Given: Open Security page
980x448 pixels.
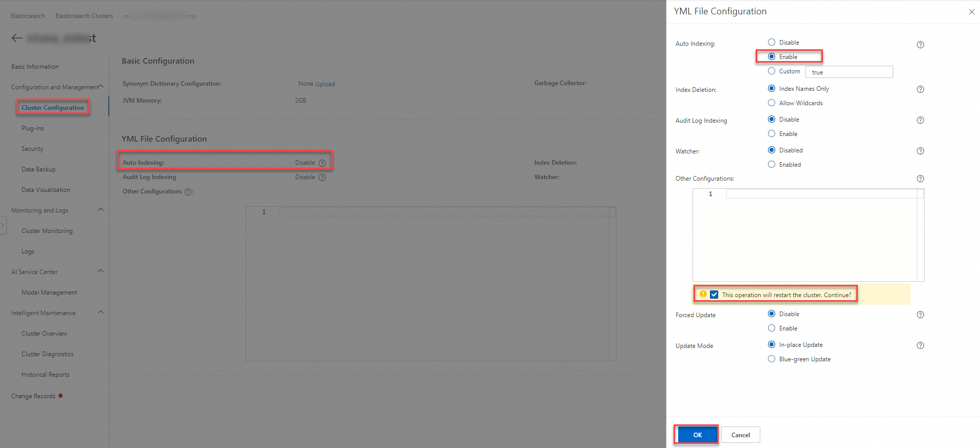Looking at the screenshot, I should click(x=32, y=149).
